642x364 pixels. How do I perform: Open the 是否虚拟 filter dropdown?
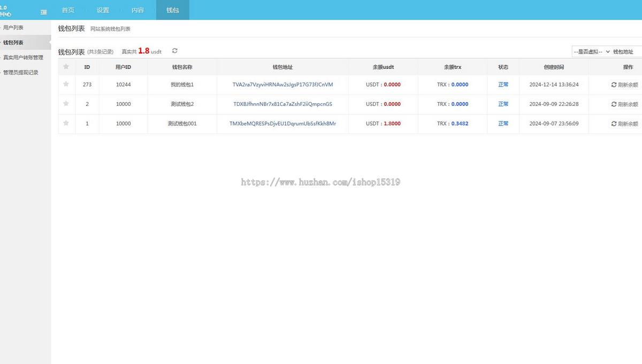coord(592,51)
